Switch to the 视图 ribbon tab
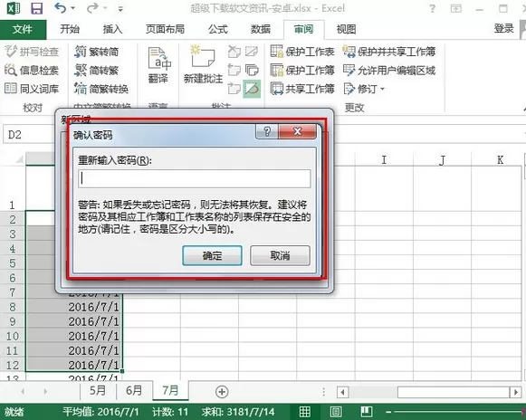Image resolution: width=526 pixels, height=420 pixels. point(346,30)
